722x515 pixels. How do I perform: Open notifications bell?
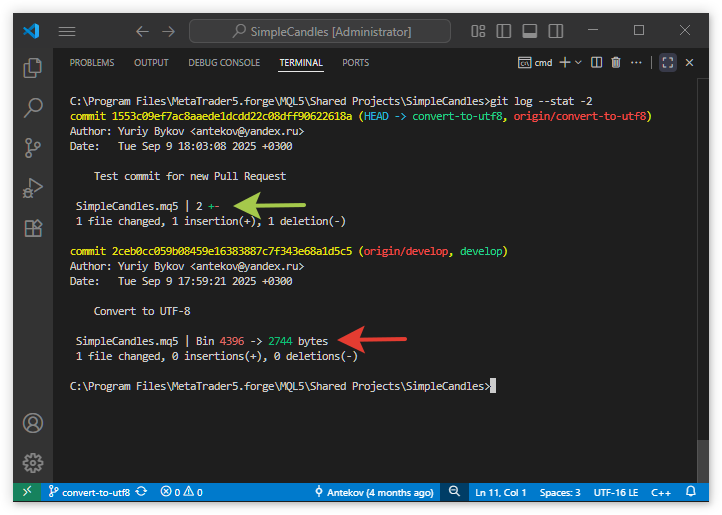coord(691,492)
